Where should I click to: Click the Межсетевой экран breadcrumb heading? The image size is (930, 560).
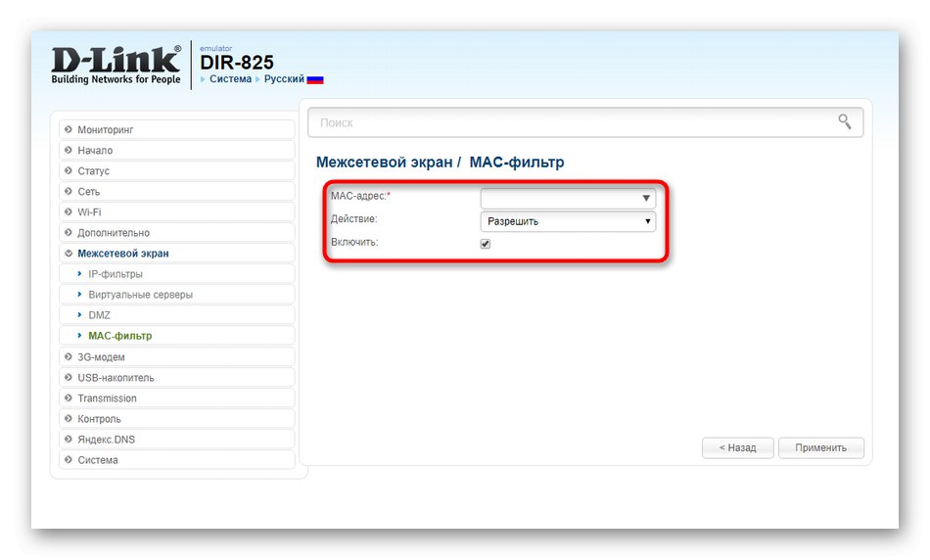(384, 162)
